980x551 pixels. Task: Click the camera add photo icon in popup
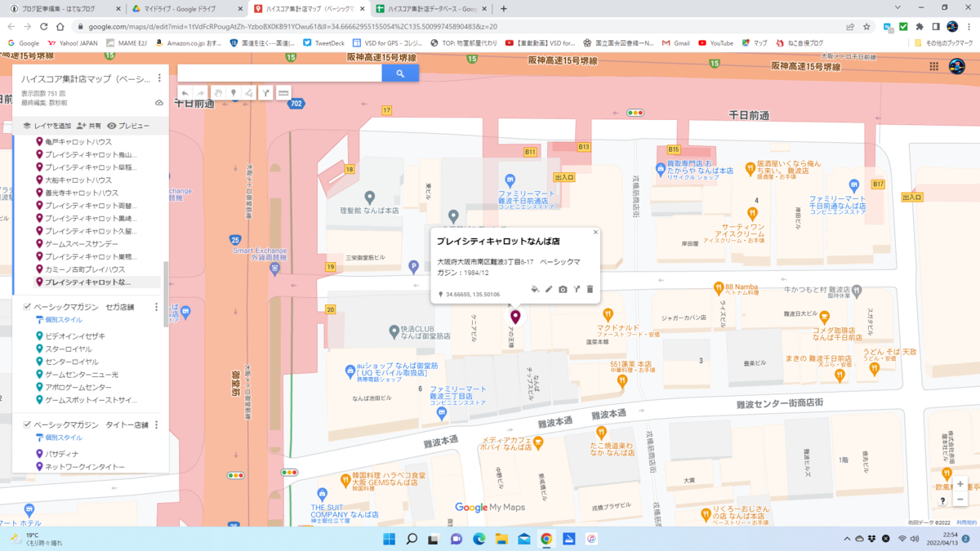(563, 289)
